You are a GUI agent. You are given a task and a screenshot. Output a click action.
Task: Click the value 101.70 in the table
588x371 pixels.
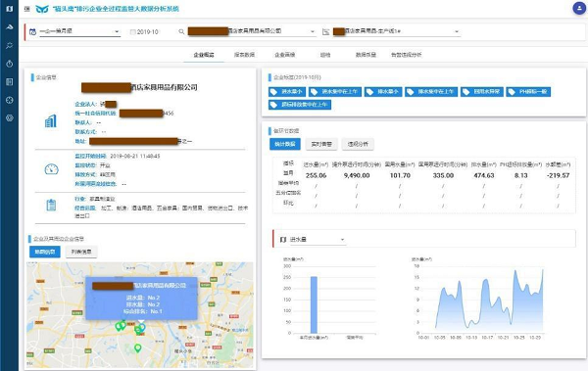pyautogui.click(x=400, y=175)
